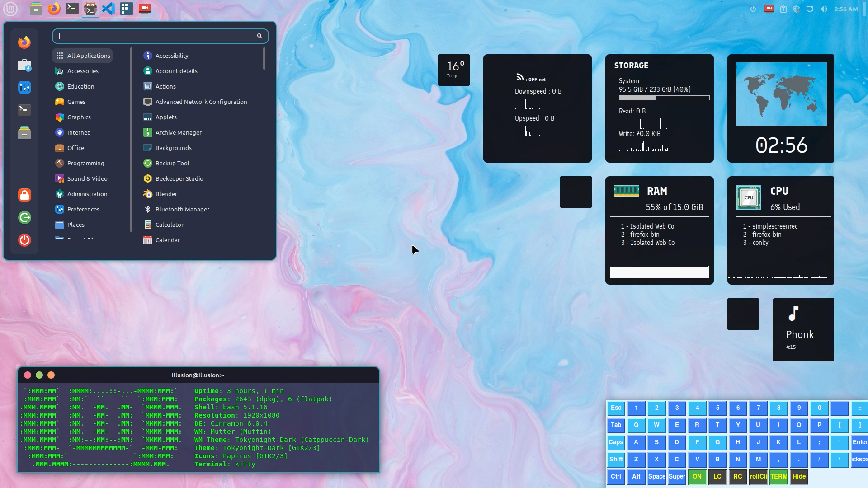Toggle the Shift key on the virtual keyboard
Image resolution: width=868 pixels, height=488 pixels.
click(616, 460)
